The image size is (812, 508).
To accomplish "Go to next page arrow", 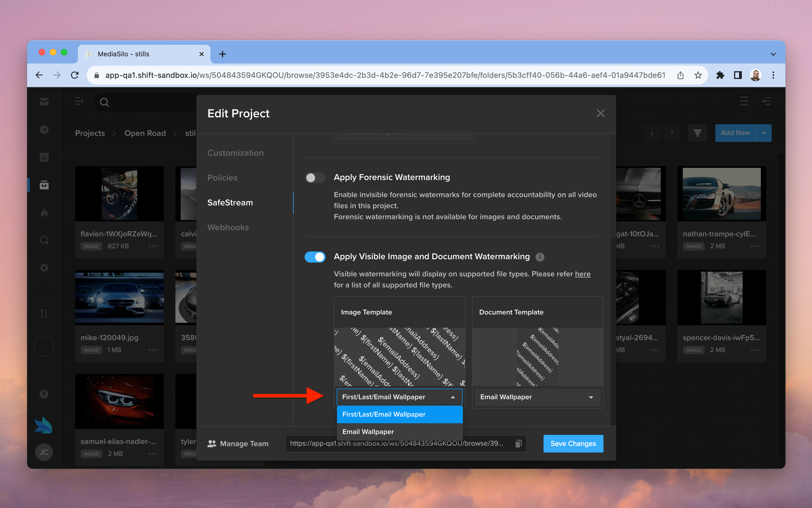I will (672, 133).
